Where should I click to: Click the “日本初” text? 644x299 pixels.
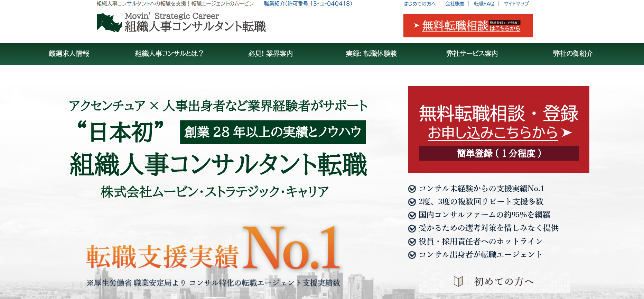coord(120,132)
